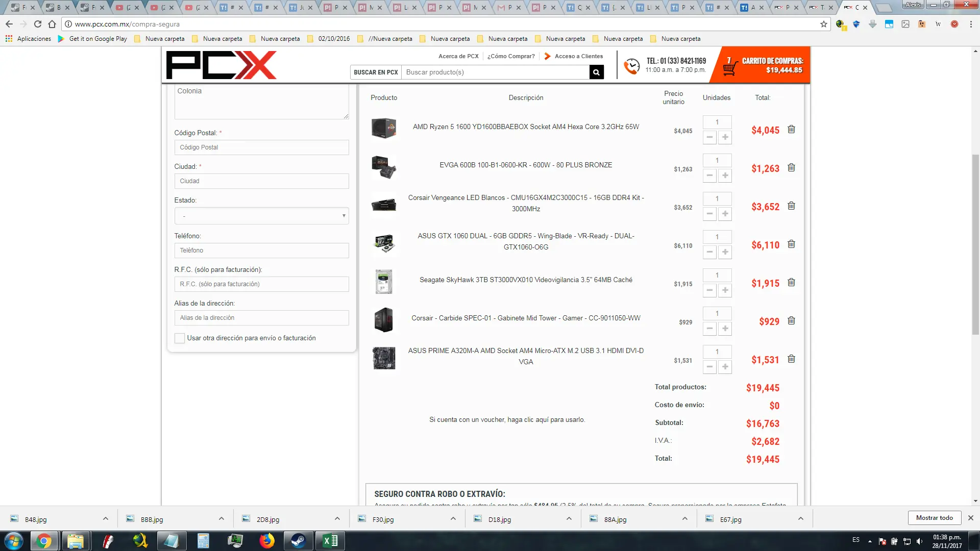This screenshot has width=980, height=551.
Task: Click 'Acceso a Clientes' link
Action: point(578,56)
